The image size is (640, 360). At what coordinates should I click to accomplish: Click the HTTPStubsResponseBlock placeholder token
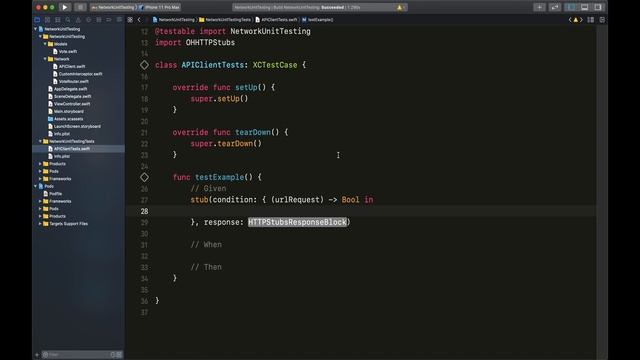click(x=297, y=222)
